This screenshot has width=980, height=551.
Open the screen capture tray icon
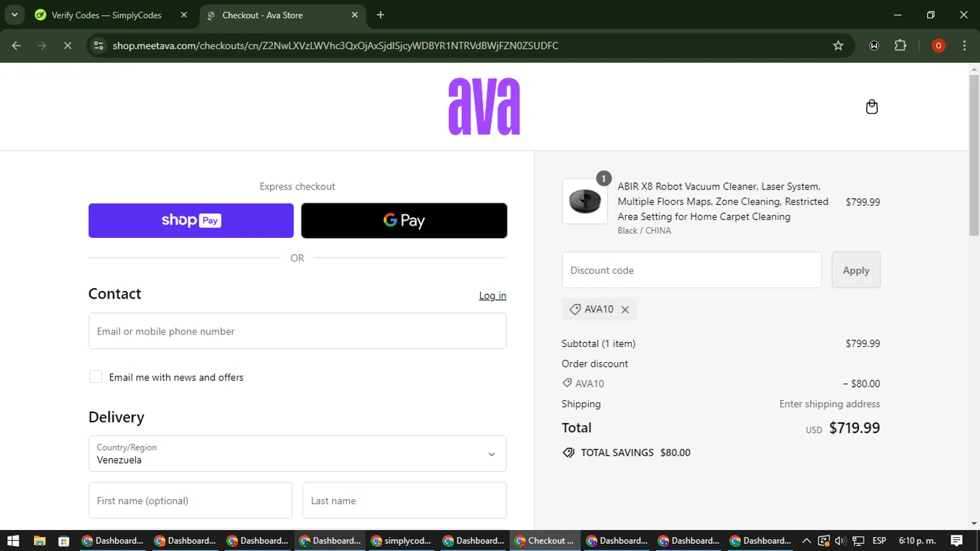click(x=823, y=541)
